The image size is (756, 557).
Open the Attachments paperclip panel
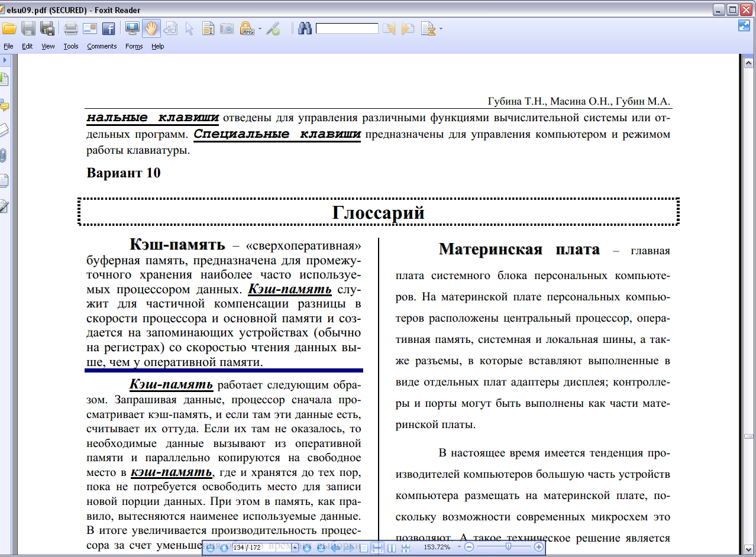point(4,156)
